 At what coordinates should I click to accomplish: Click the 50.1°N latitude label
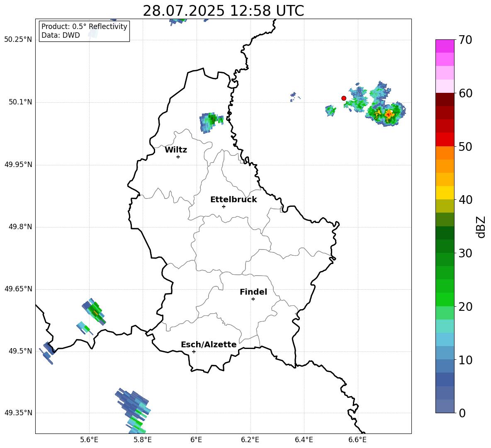pyautogui.click(x=20, y=102)
